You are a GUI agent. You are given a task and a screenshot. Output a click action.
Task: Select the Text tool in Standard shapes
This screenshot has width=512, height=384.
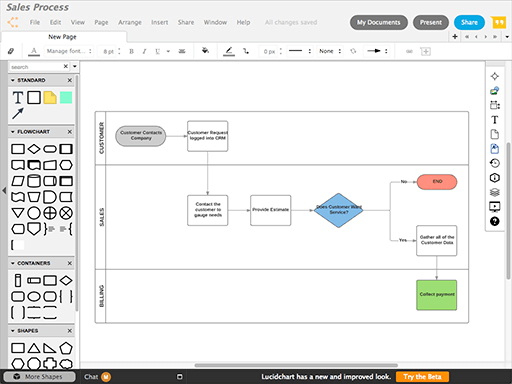(x=18, y=98)
